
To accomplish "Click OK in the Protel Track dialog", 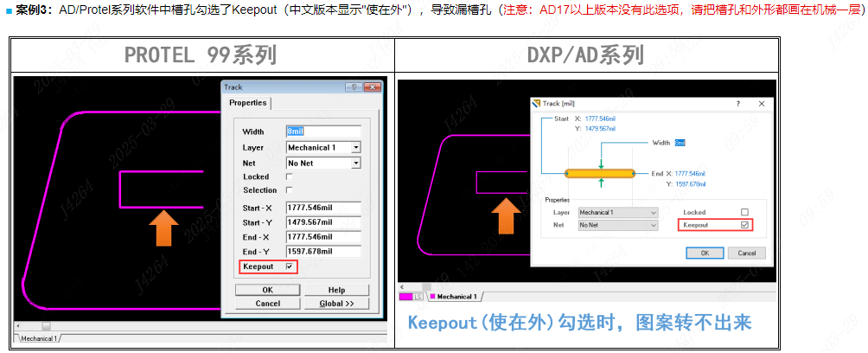I will [267, 290].
